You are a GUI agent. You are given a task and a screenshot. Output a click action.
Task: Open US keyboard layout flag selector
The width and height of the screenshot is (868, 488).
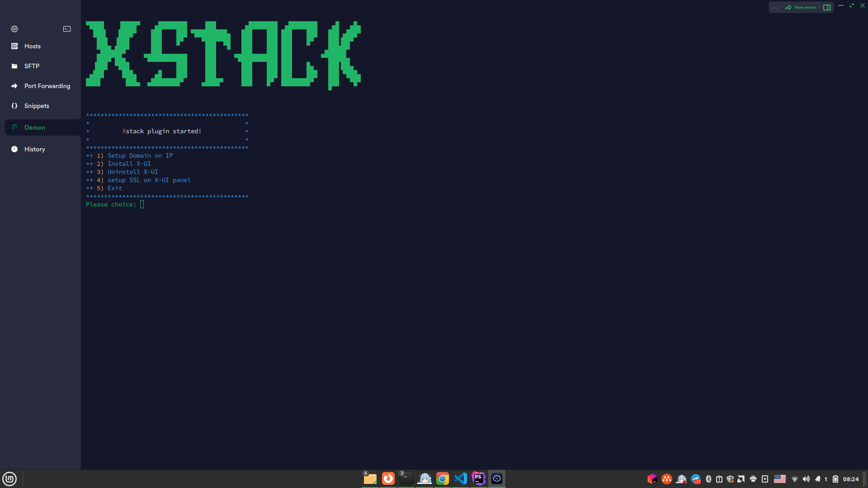(x=780, y=479)
